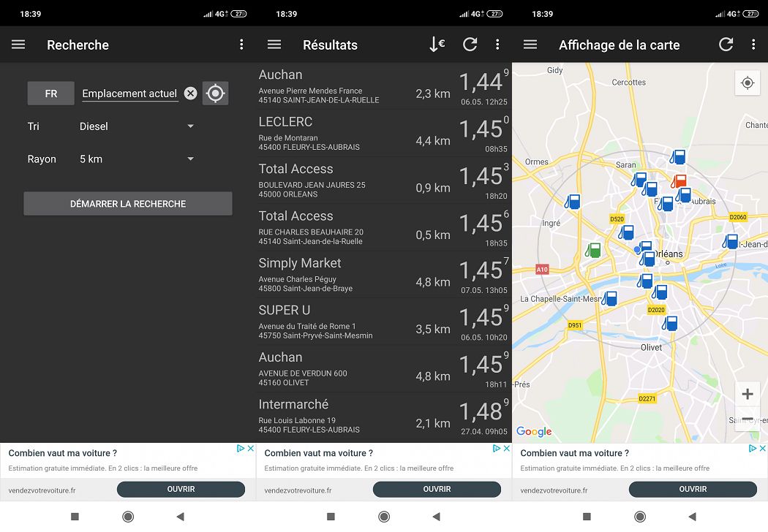This screenshot has height=532, width=768.
Task: Close the ad on map screen
Action: (763, 448)
